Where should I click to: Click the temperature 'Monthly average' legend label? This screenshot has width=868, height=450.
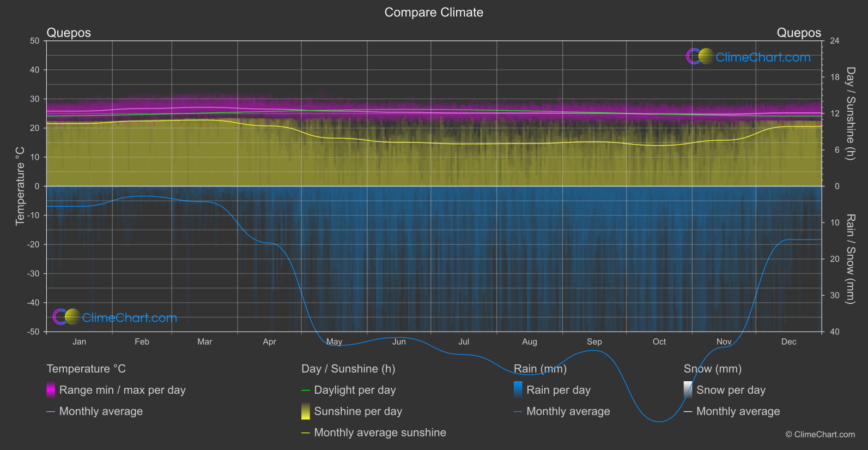(101, 411)
